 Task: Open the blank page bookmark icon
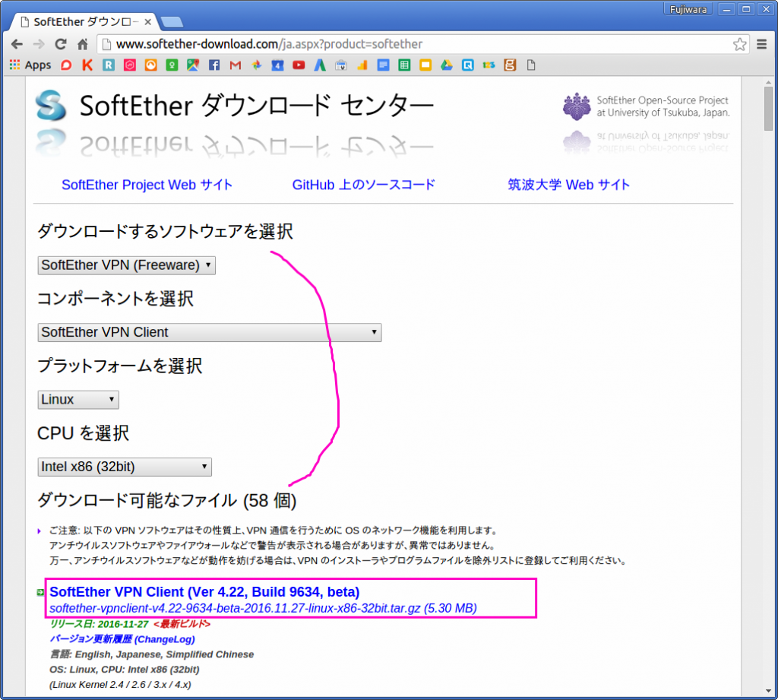click(x=531, y=65)
